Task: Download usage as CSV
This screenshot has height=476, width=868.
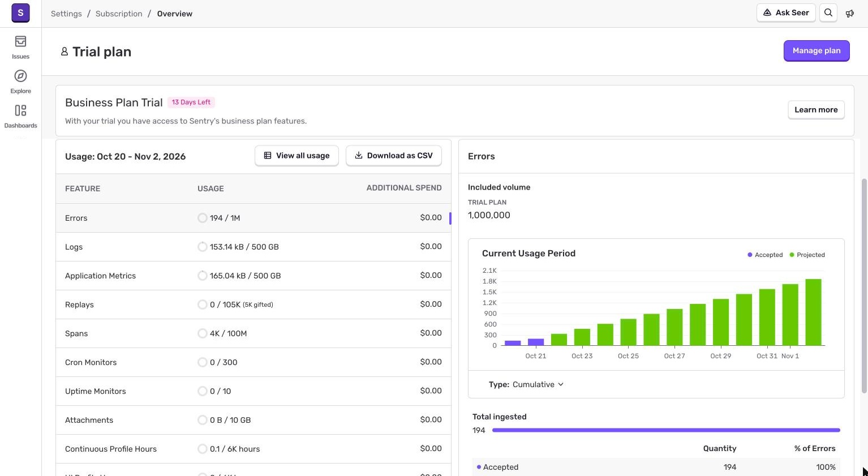Action: coord(393,156)
